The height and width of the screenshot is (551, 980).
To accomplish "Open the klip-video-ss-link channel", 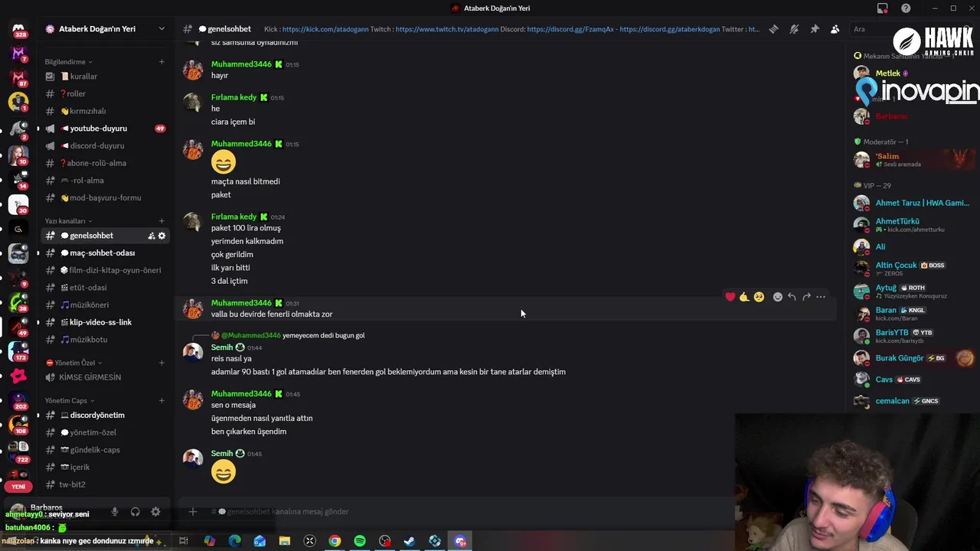I will click(x=104, y=322).
